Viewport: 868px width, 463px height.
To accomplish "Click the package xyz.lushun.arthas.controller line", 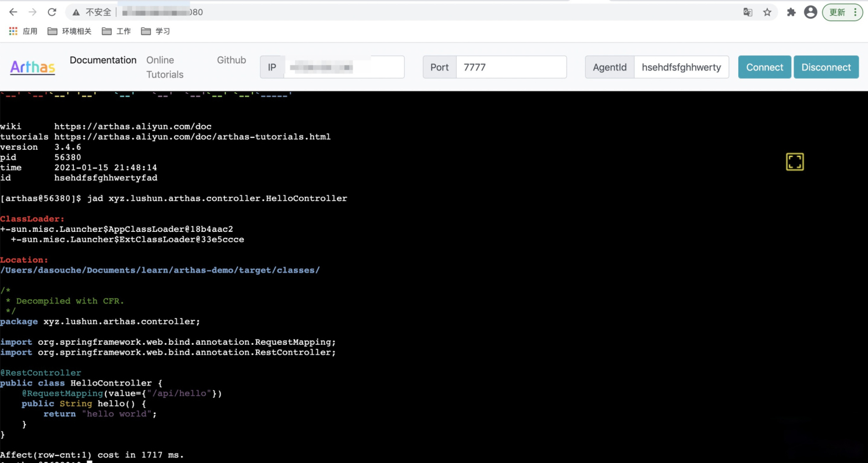I will click(100, 321).
